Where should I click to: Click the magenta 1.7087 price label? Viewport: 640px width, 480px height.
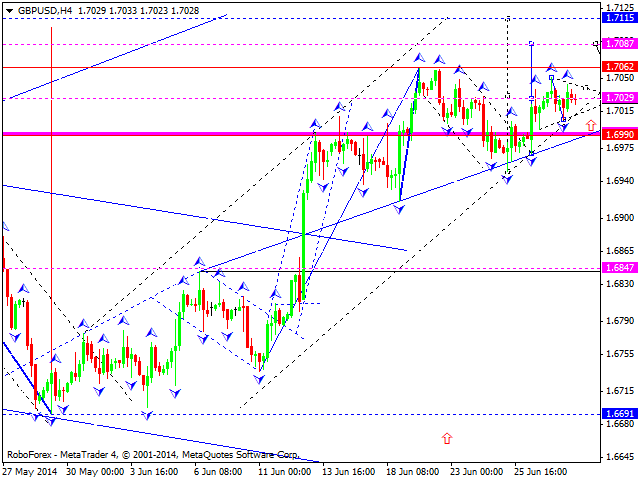(x=620, y=44)
